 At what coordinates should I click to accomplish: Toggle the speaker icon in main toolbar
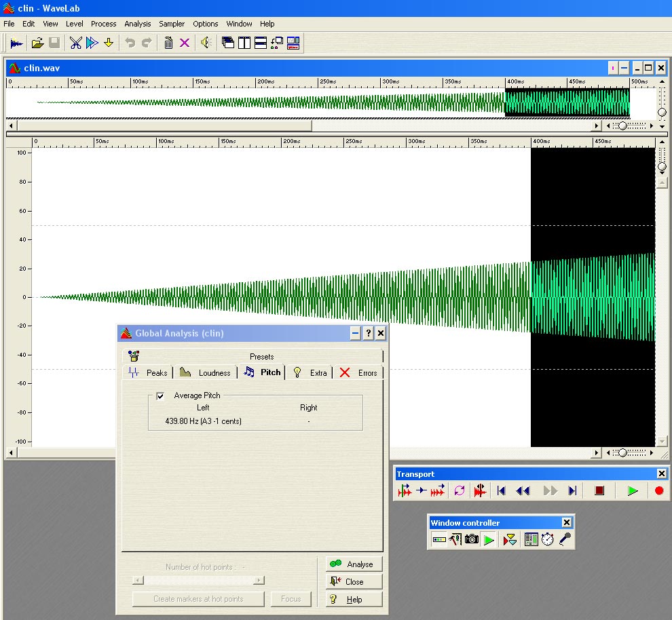206,43
